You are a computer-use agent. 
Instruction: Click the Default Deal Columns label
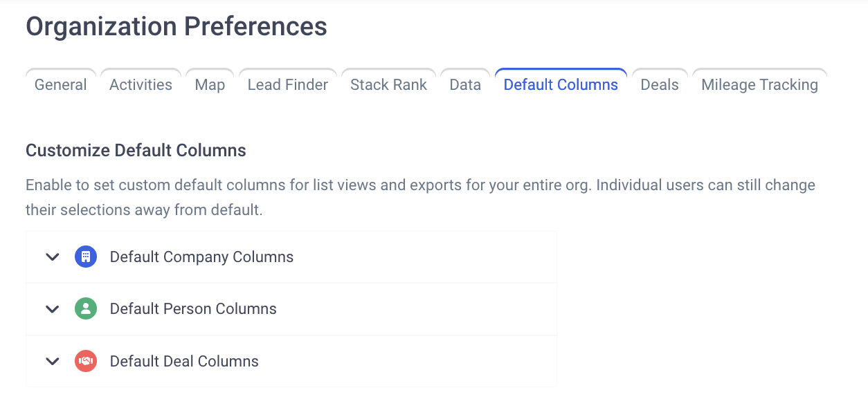pyautogui.click(x=184, y=361)
